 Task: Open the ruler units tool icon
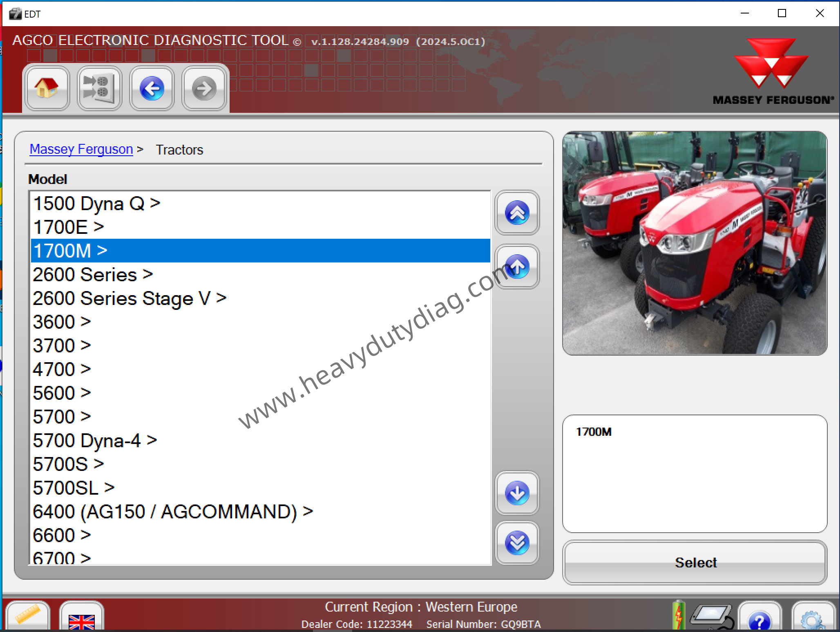28,616
